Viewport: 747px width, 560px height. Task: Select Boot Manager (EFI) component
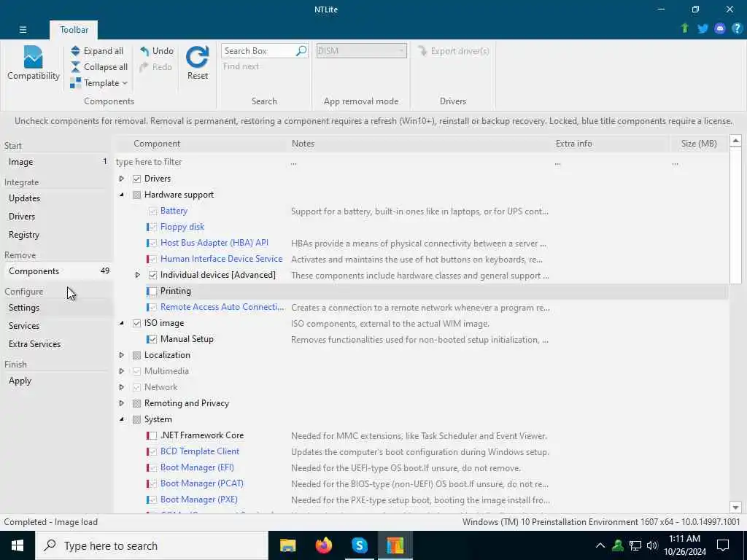click(197, 467)
